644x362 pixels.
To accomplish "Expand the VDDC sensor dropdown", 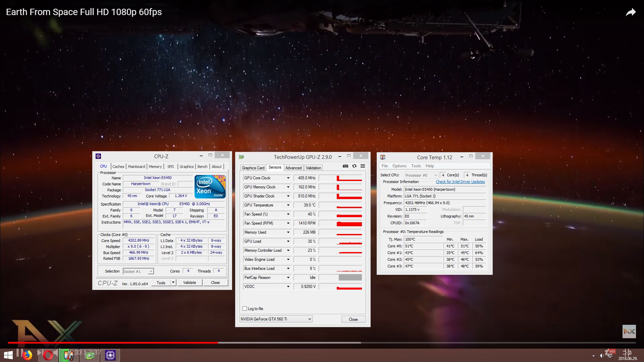I will point(288,287).
